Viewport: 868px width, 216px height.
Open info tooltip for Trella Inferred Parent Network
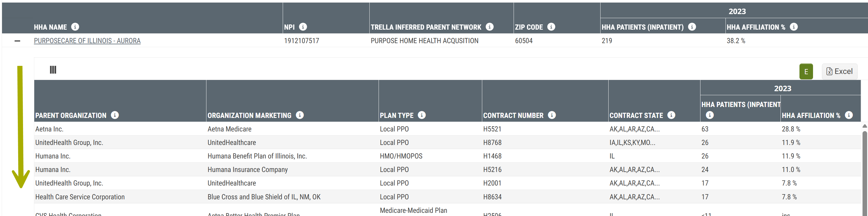click(x=490, y=26)
